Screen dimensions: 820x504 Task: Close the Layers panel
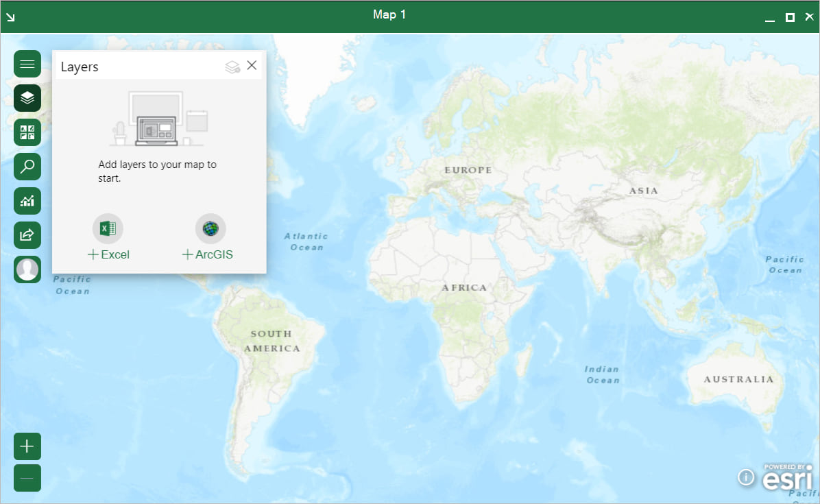point(252,65)
